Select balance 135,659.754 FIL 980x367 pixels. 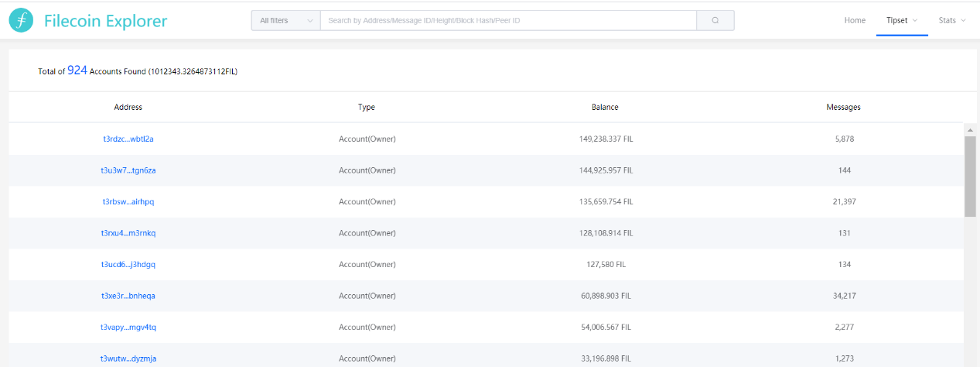[606, 201]
